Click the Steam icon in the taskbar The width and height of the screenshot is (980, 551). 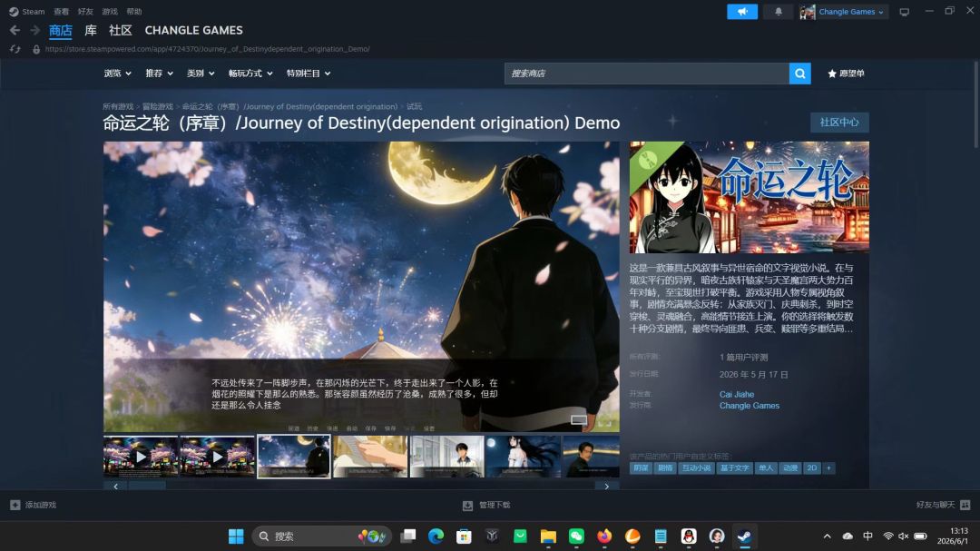click(744, 536)
